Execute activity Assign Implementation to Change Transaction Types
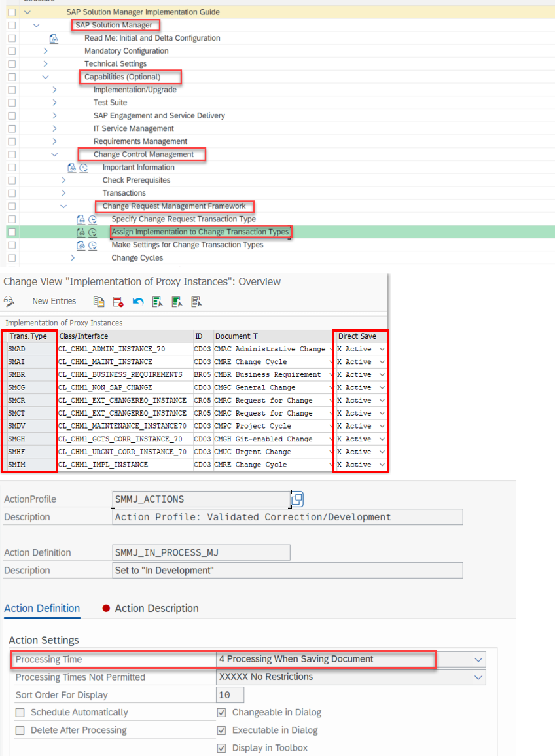The image size is (555, 756). tap(92, 232)
